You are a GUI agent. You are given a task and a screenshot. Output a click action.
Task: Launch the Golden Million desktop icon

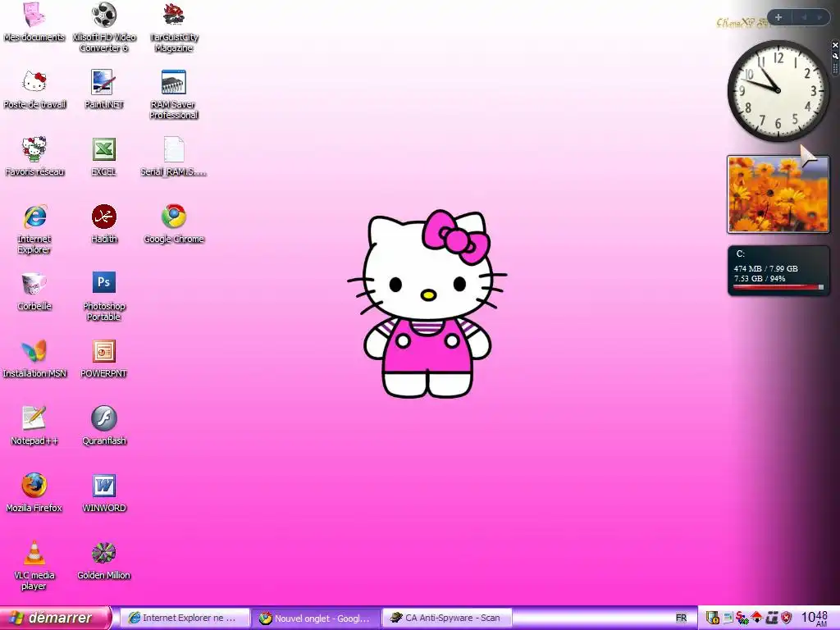click(x=104, y=560)
